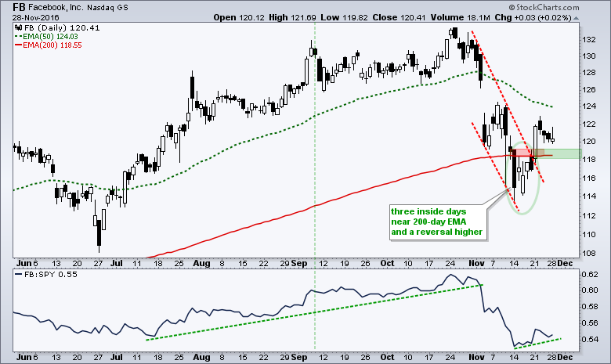The height and width of the screenshot is (364, 611).
Task: Click the Close 120.41 value
Action: pyautogui.click(x=399, y=17)
